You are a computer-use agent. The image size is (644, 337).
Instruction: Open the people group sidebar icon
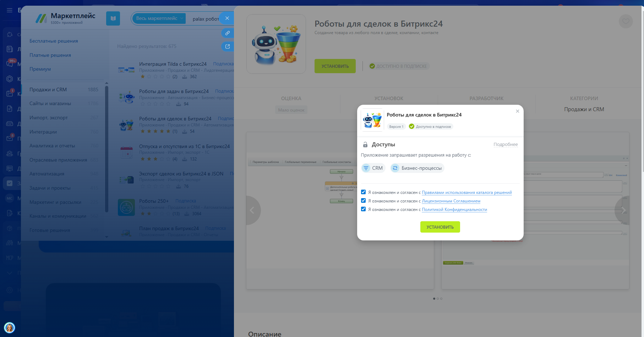point(10,153)
